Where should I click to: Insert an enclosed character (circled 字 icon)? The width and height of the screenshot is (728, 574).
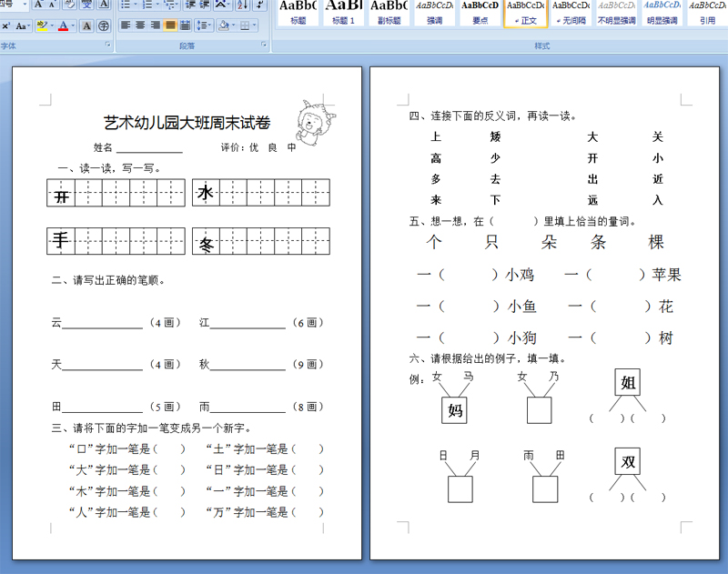click(104, 26)
